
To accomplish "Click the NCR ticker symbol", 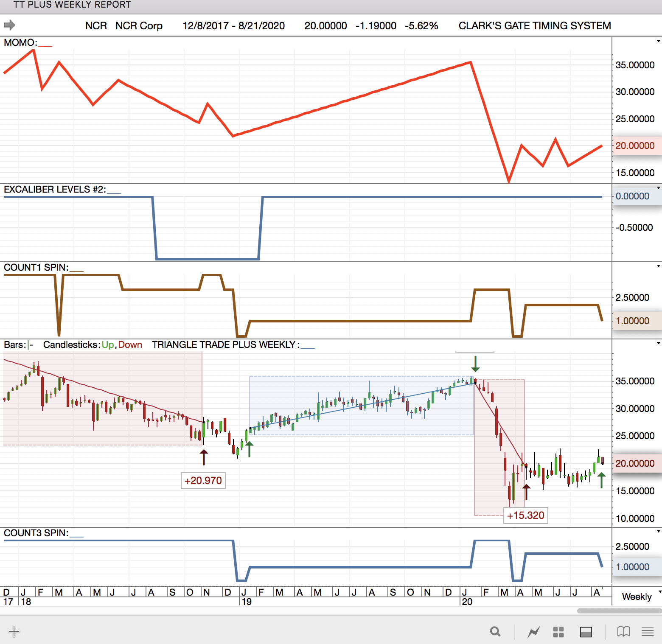I will click(x=96, y=26).
